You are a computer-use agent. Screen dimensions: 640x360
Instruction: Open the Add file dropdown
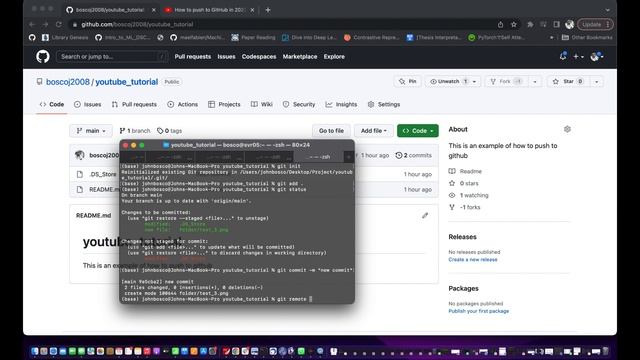tap(373, 131)
